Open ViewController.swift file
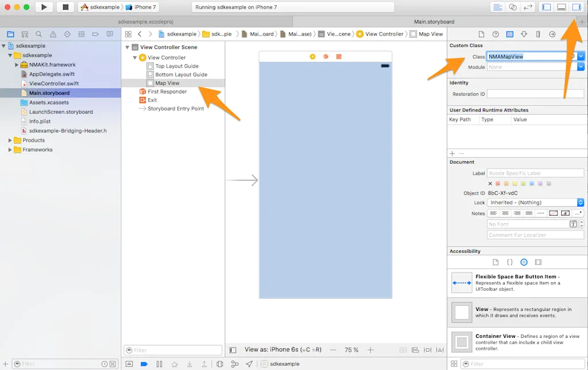Image resolution: width=588 pixels, height=370 pixels. pyautogui.click(x=54, y=84)
